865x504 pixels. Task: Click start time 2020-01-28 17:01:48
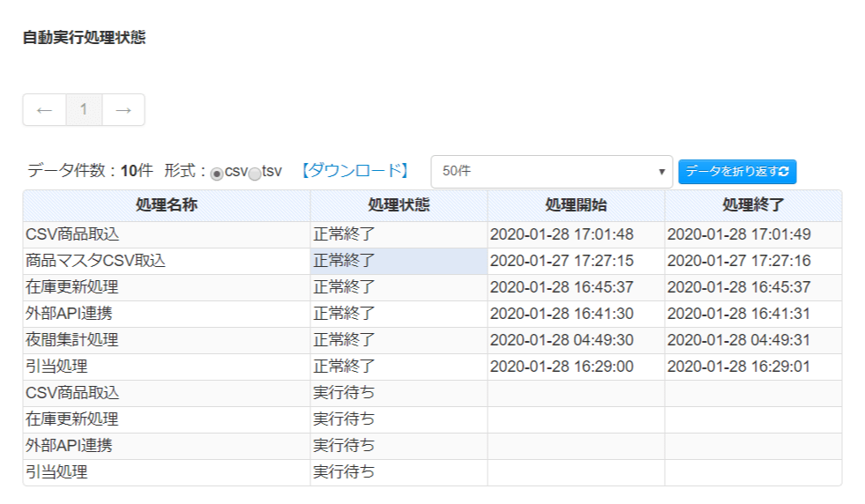(x=562, y=234)
